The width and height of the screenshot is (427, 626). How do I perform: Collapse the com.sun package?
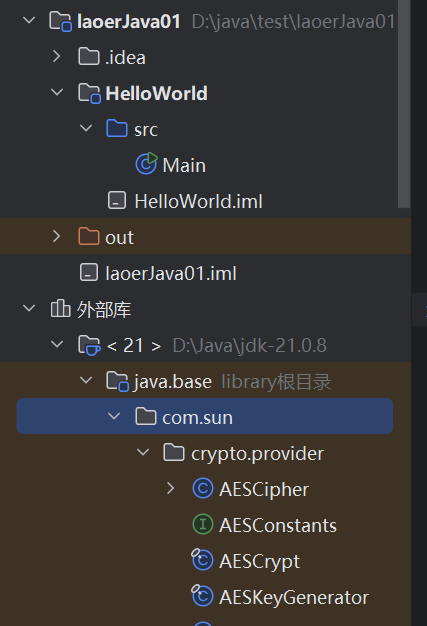tap(114, 416)
